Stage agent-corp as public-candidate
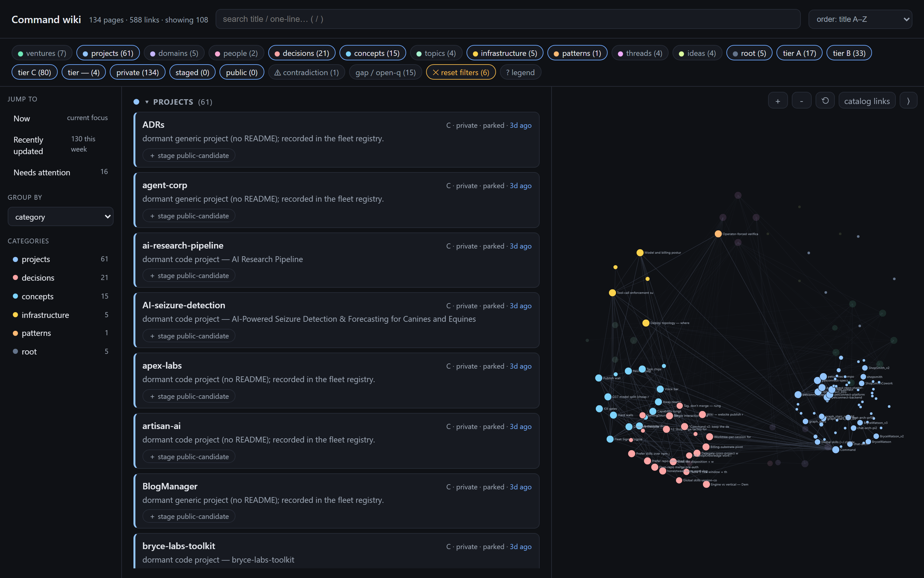 [189, 215]
